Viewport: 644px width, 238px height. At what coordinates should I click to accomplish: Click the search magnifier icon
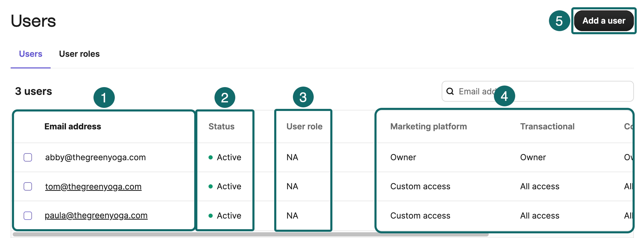coord(450,91)
